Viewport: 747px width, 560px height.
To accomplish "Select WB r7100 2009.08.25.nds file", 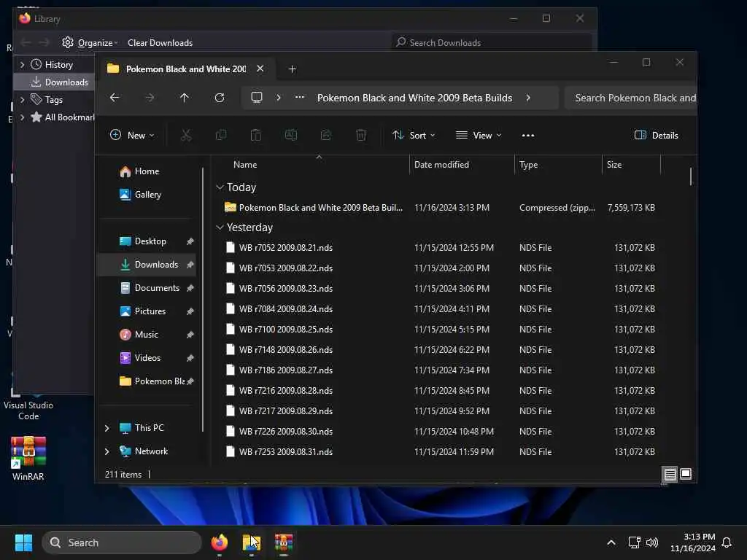I will pos(438,329).
